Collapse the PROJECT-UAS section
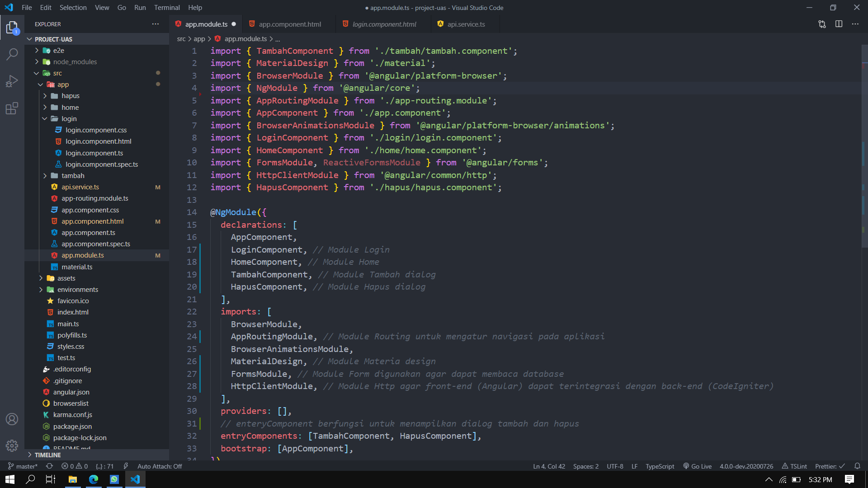 click(97, 39)
